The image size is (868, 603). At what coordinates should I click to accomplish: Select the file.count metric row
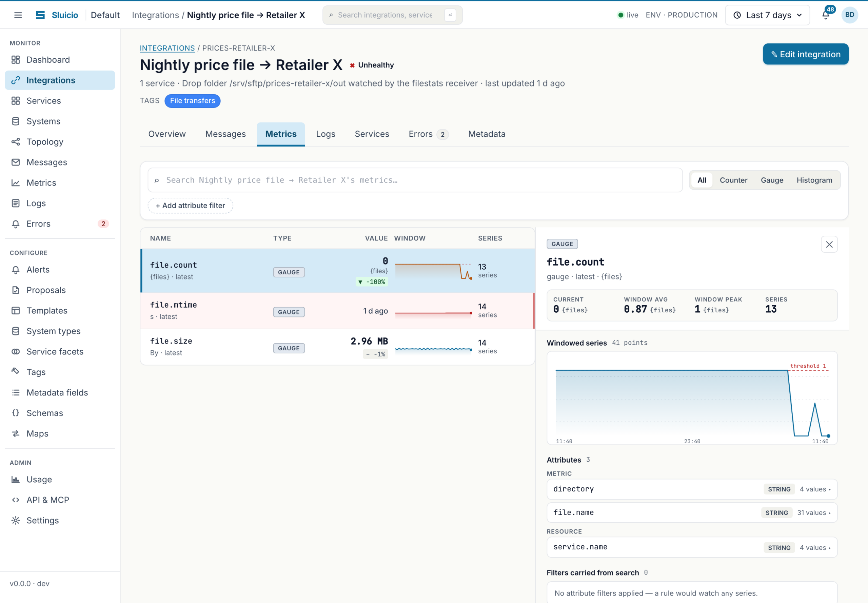pos(337,271)
